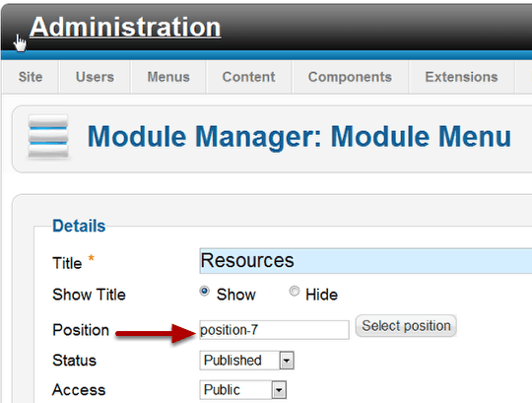Open the Published status combo box

[x=246, y=361]
